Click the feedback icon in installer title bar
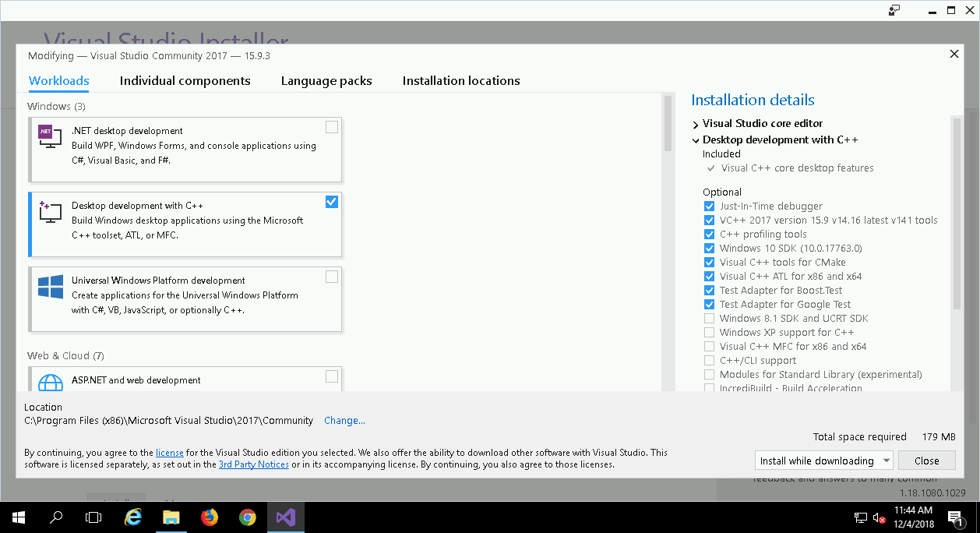 pyautogui.click(x=894, y=10)
